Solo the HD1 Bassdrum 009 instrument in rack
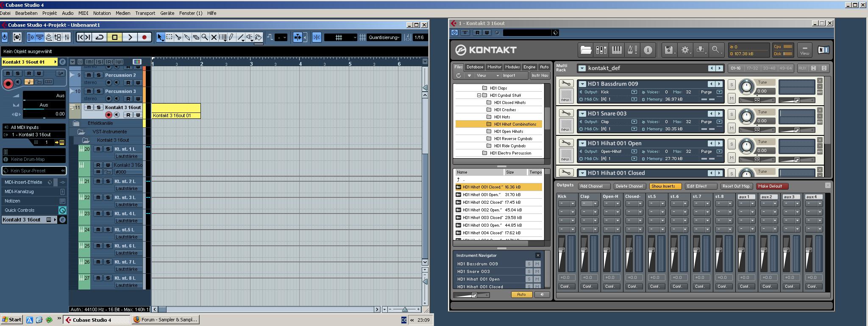 (732, 85)
